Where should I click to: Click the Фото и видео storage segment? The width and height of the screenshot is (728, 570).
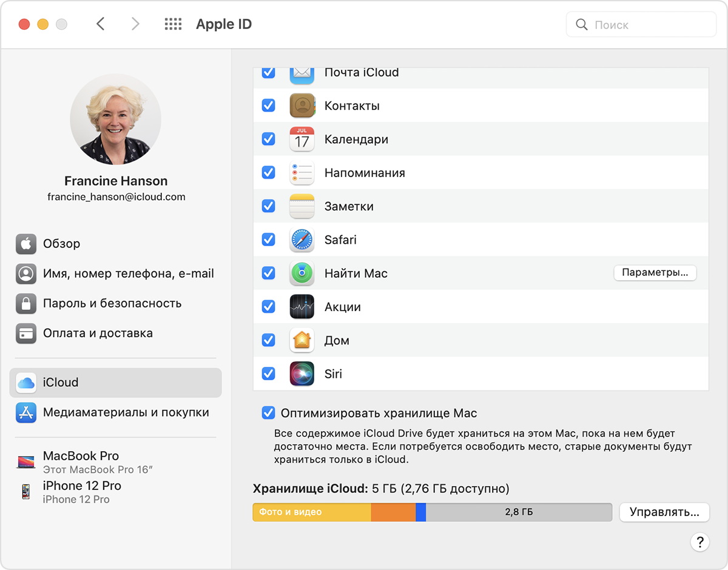(312, 512)
